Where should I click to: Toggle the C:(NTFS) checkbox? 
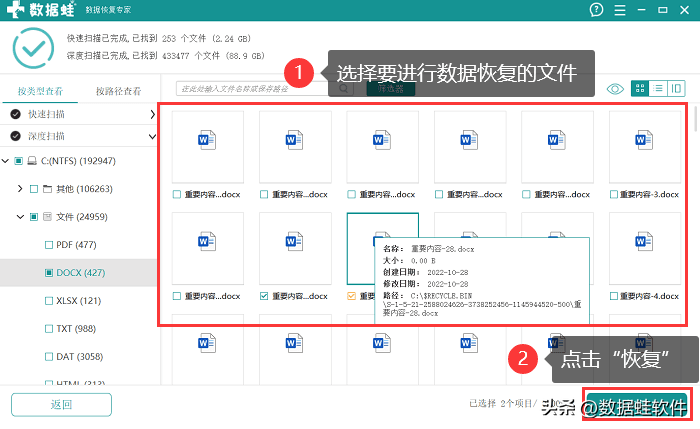pos(18,161)
